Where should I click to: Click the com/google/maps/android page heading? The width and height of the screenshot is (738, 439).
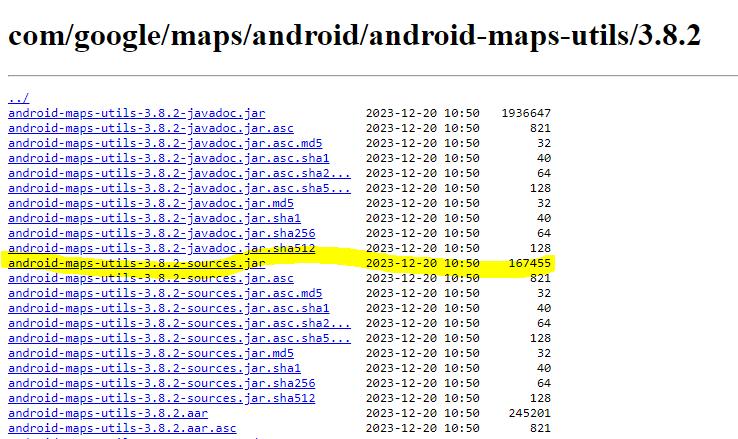(354, 36)
